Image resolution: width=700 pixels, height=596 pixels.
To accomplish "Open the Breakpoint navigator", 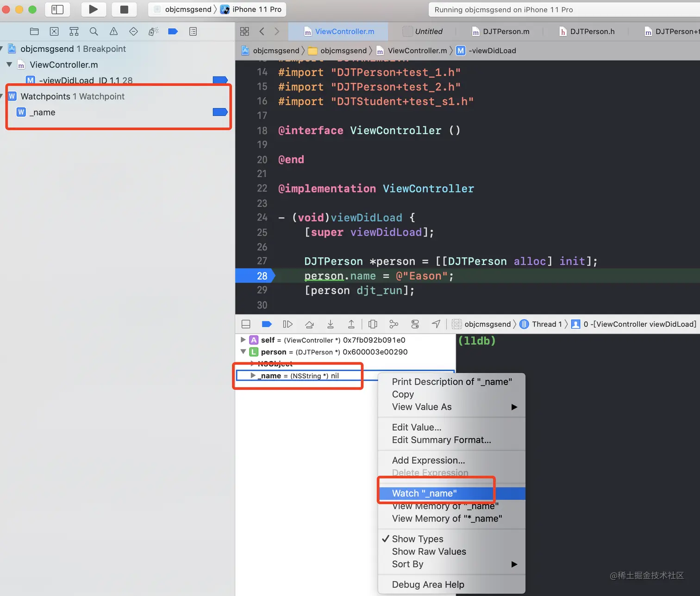I will pos(173,31).
